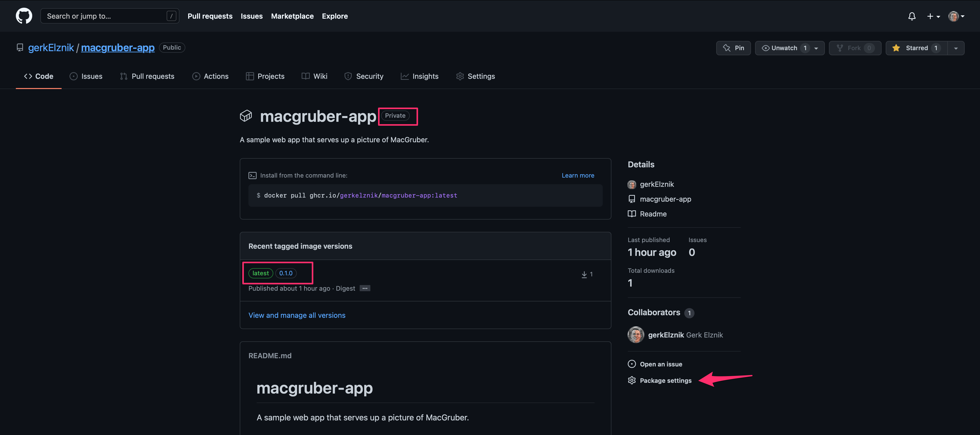980x435 pixels.
Task: Open the Readme link in Details
Action: tap(653, 214)
